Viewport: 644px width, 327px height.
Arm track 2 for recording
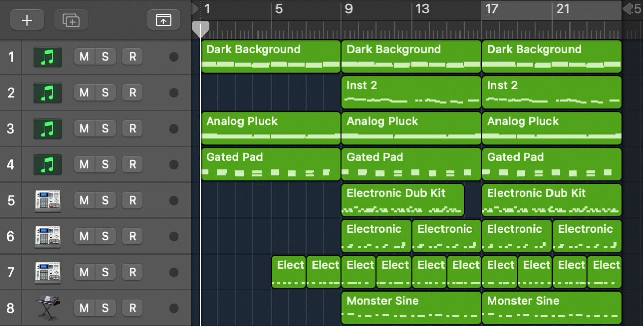[x=132, y=93]
